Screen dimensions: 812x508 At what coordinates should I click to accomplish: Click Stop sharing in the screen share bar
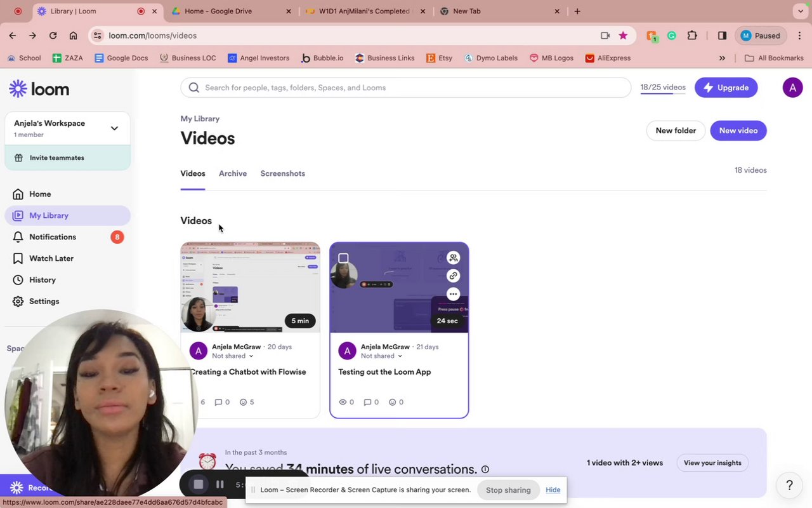[508, 490]
